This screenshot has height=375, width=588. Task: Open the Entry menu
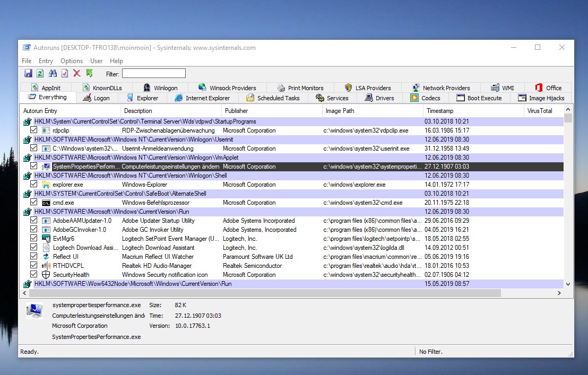(x=46, y=60)
